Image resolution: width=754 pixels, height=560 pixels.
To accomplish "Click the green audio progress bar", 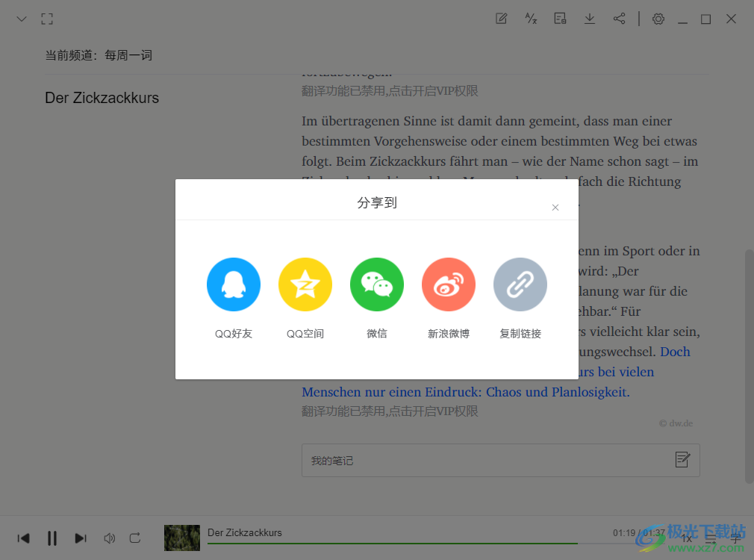I will point(392,544).
